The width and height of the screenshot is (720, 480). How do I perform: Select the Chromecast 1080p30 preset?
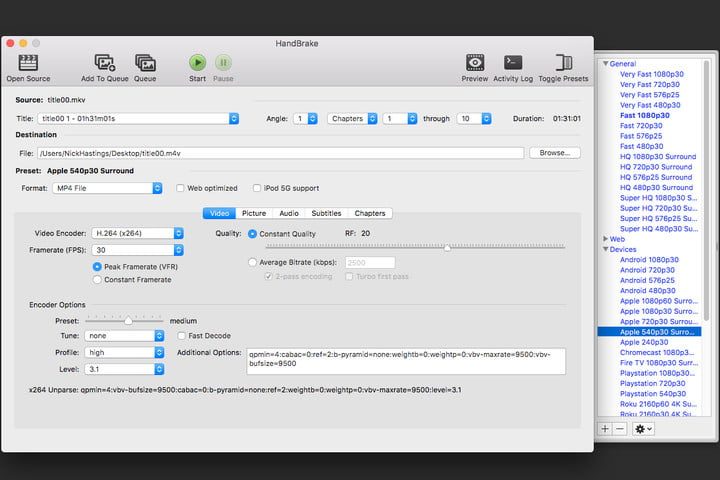pos(657,352)
